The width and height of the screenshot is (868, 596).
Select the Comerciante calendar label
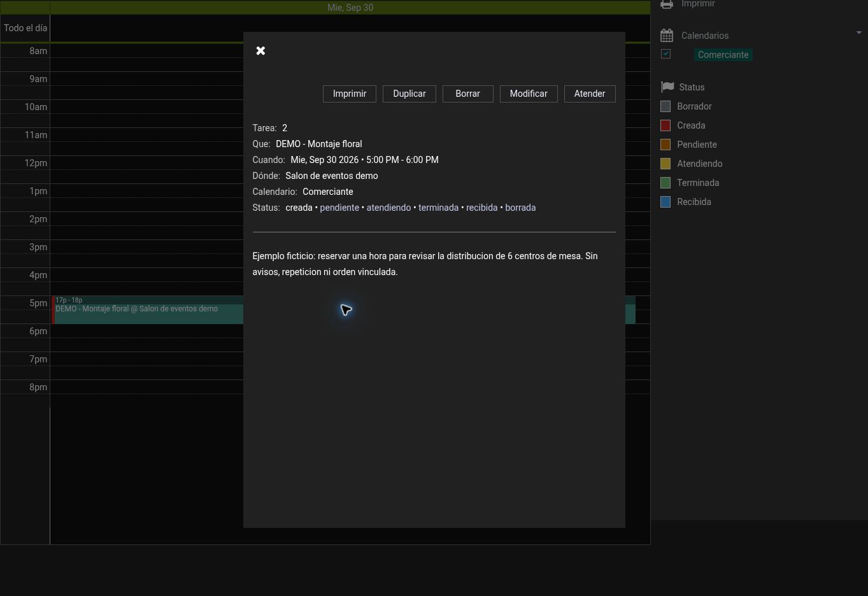pos(723,55)
